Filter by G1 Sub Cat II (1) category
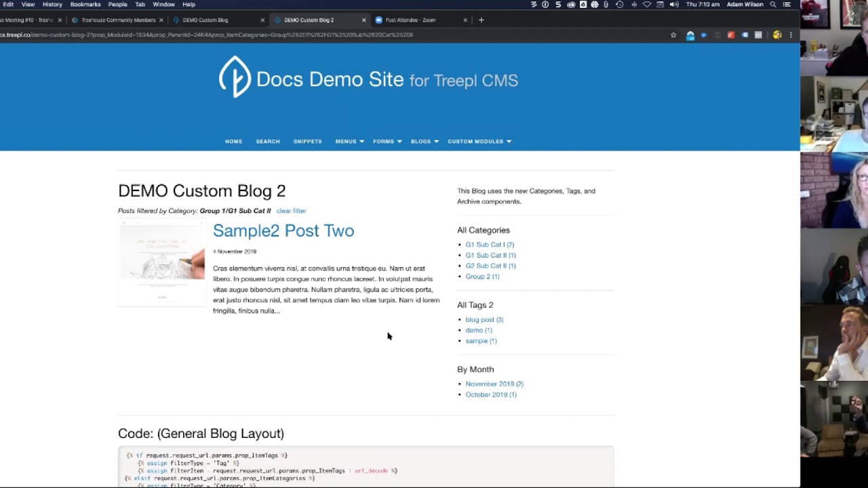The width and height of the screenshot is (868, 488). point(490,256)
